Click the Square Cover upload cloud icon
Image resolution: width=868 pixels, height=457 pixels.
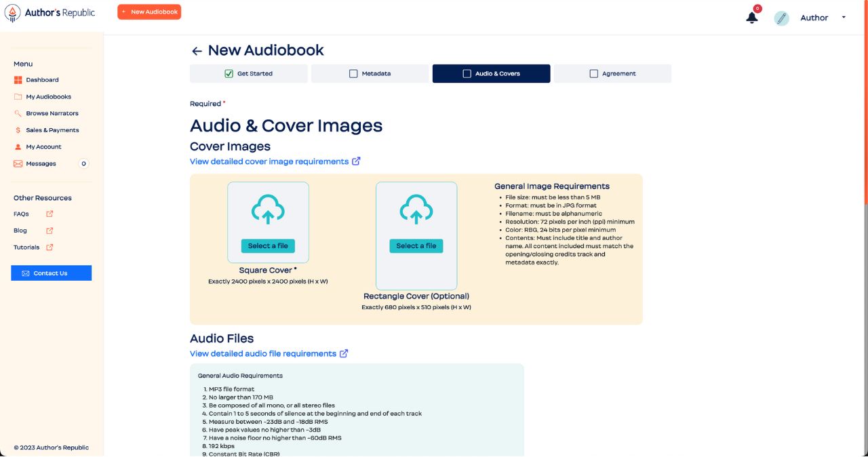coord(268,210)
